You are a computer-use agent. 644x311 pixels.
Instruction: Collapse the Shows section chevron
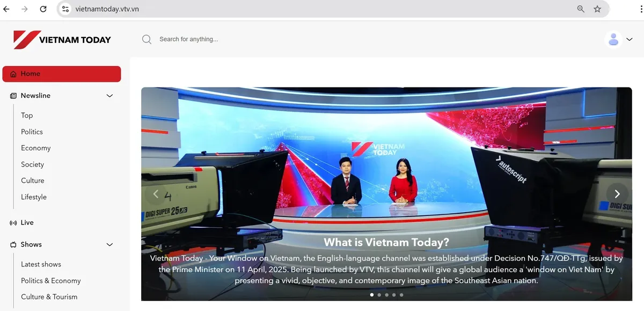pyautogui.click(x=109, y=244)
